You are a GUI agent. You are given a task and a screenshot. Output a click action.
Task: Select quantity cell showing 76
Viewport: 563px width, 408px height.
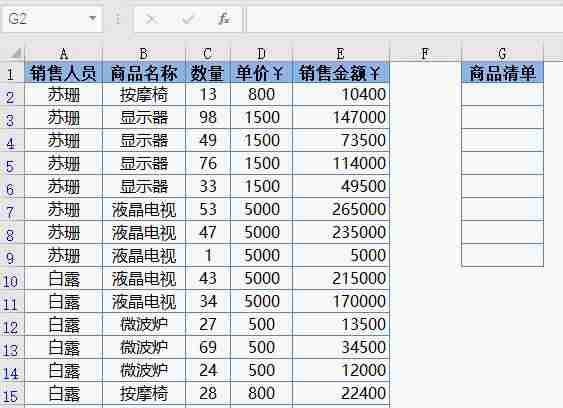(x=208, y=163)
